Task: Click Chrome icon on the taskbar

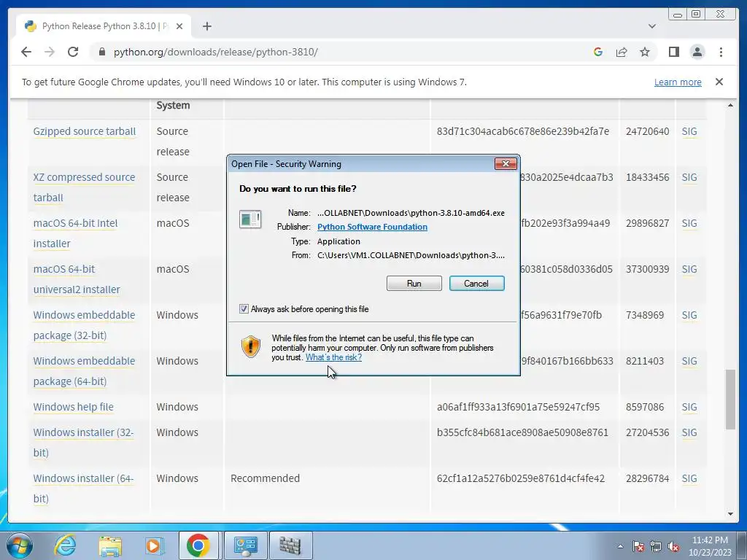Action: [x=198, y=545]
